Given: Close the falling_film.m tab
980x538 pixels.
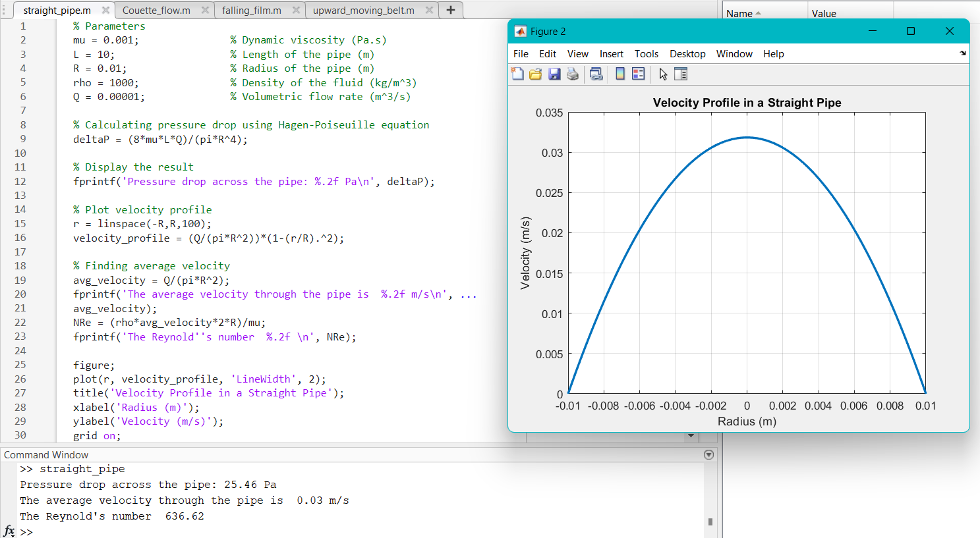Looking at the screenshot, I should (296, 10).
